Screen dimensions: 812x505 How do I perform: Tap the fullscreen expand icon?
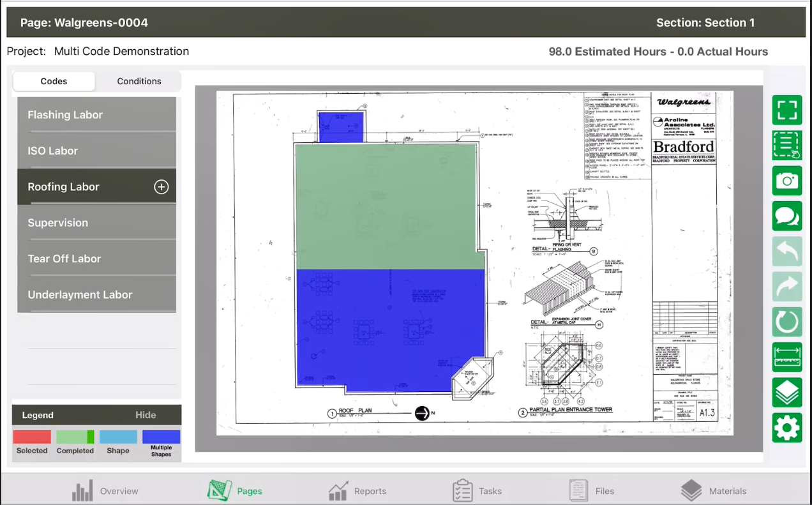click(x=787, y=110)
